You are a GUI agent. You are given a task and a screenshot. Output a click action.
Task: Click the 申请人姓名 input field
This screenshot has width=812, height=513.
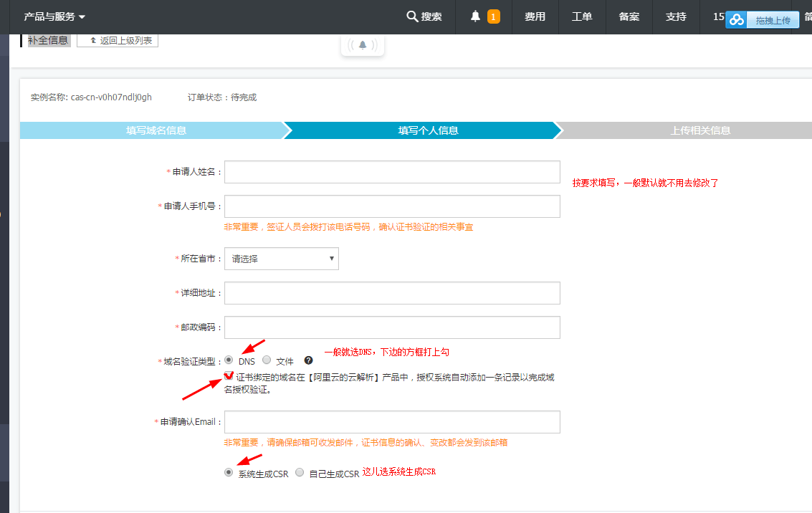pos(392,172)
